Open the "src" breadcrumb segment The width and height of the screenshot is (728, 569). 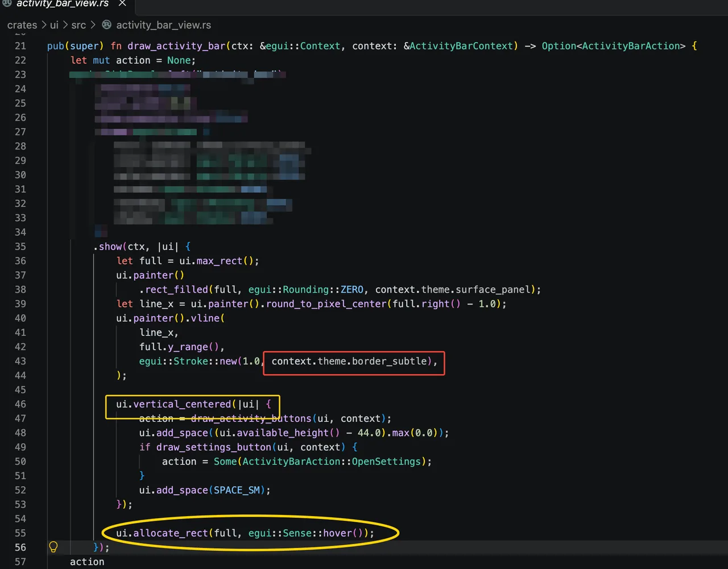[79, 25]
